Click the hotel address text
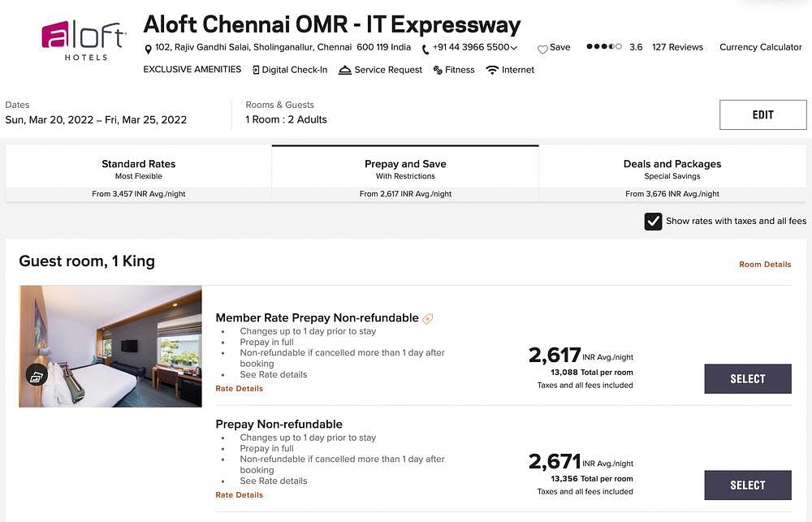The width and height of the screenshot is (812, 522). (x=283, y=47)
